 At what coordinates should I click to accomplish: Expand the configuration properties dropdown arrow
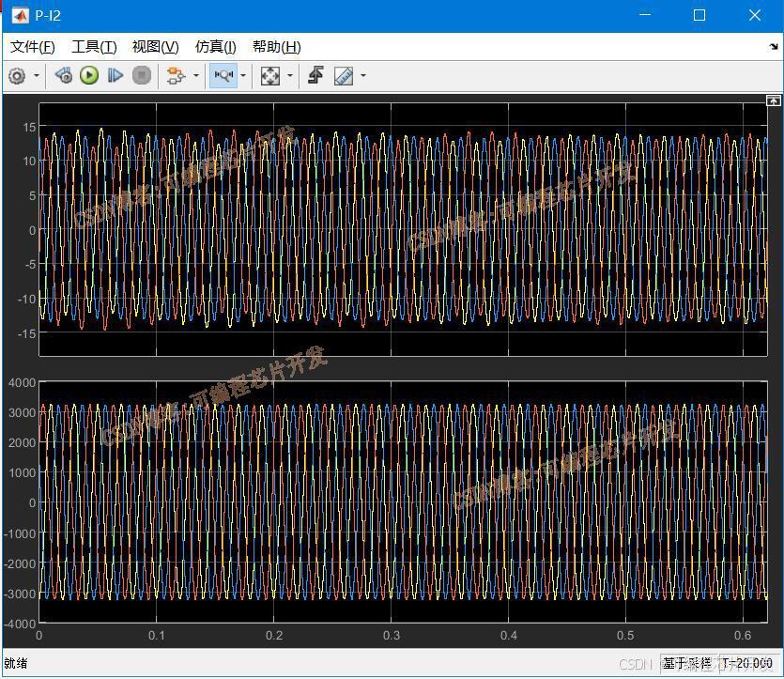pos(38,76)
